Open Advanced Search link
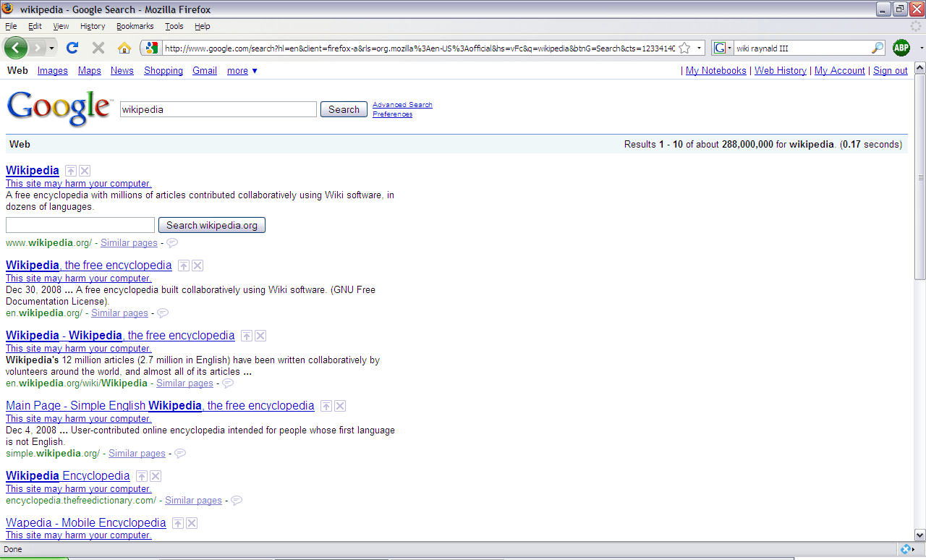 (402, 104)
